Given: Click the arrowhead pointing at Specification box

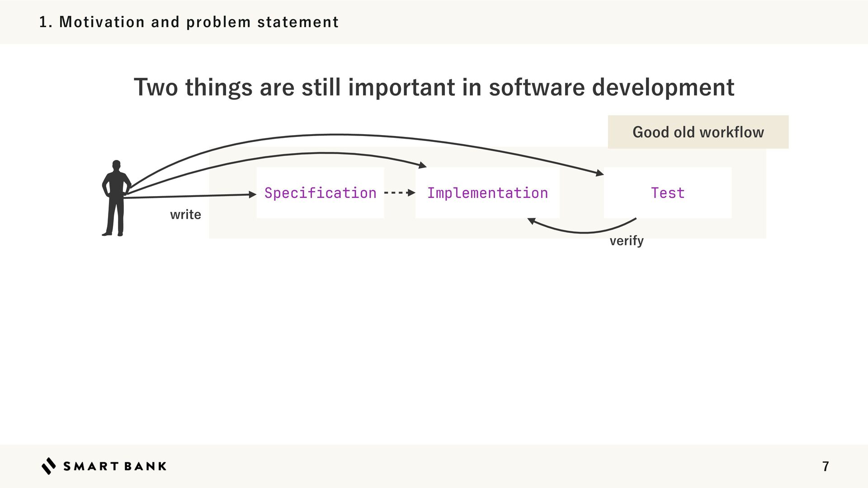Looking at the screenshot, I should (x=253, y=195).
